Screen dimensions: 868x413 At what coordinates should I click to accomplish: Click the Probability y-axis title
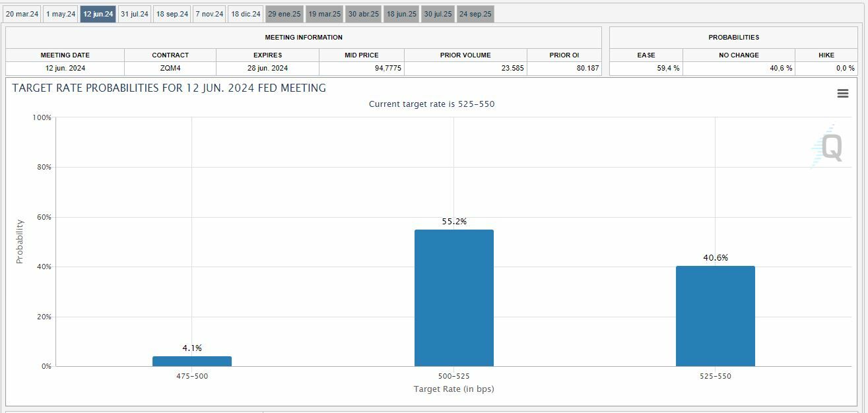click(20, 241)
